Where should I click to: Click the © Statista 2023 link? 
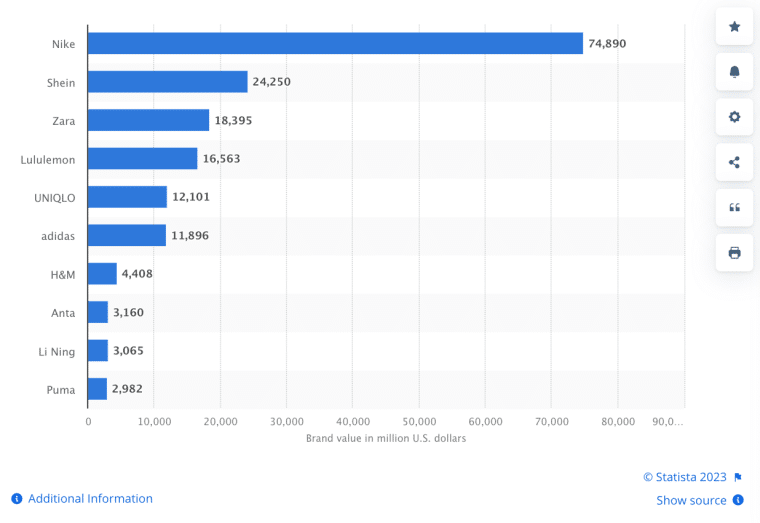pos(685,477)
